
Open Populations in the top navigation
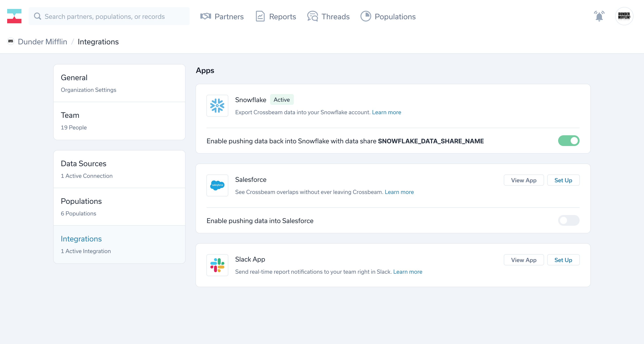coord(388,17)
